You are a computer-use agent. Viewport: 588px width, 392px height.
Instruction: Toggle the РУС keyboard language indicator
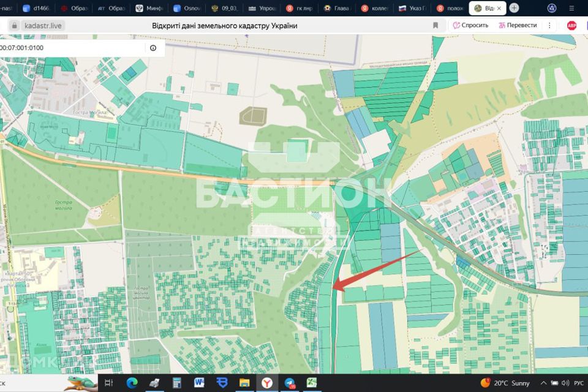579,383
